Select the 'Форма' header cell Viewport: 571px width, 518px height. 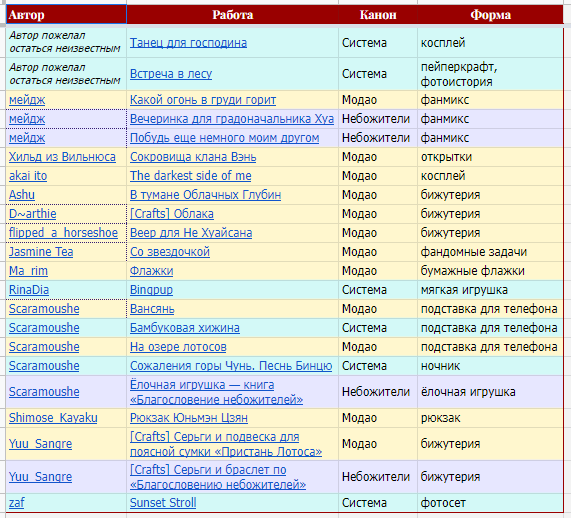click(x=490, y=15)
